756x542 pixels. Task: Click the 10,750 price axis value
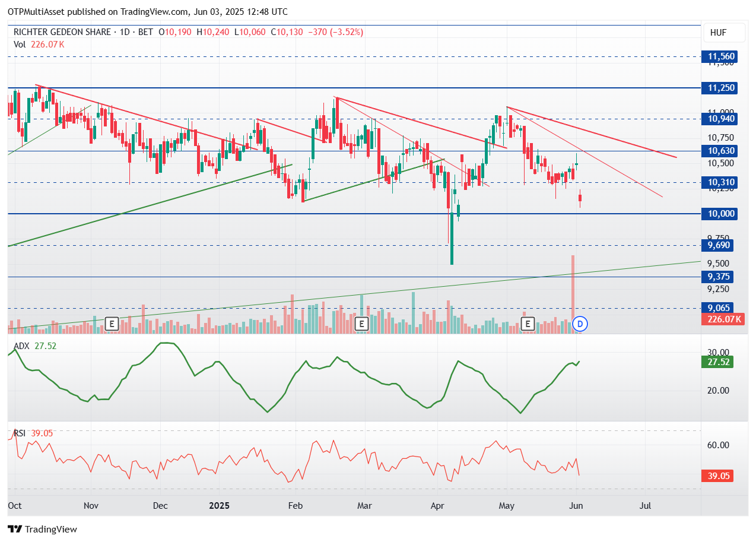click(721, 137)
